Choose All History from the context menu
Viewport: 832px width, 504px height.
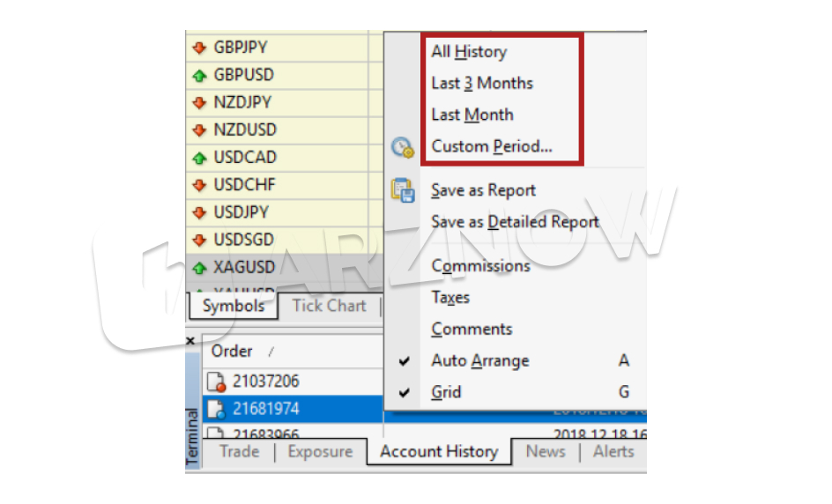pyautogui.click(x=469, y=52)
